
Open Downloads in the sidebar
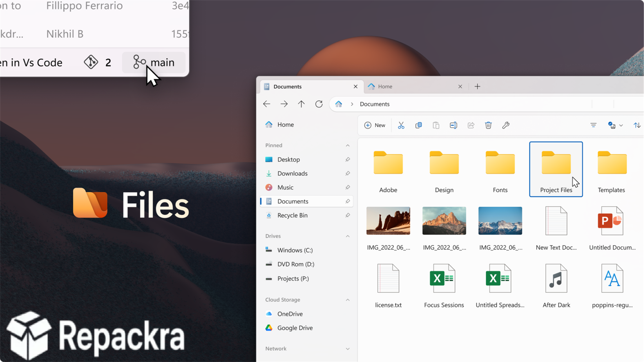pos(307,173)
